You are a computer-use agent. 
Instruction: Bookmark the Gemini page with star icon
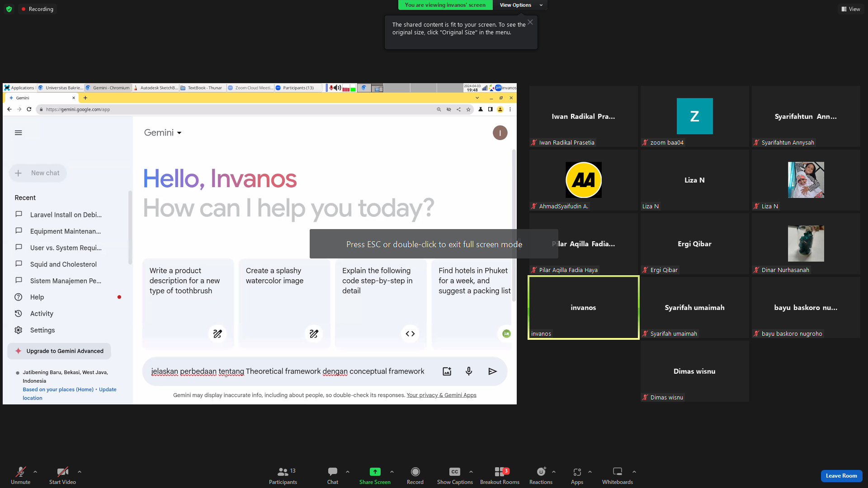click(468, 109)
